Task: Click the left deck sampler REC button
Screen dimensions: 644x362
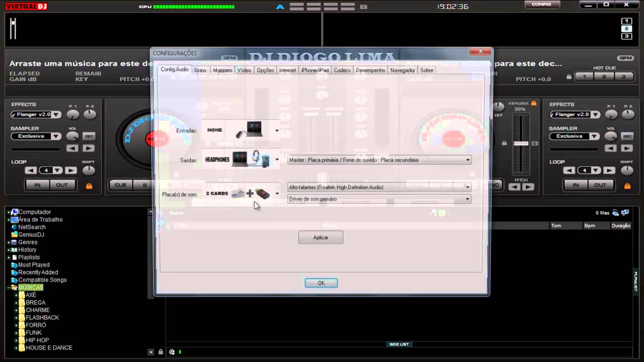Action: pyautogui.click(x=89, y=136)
